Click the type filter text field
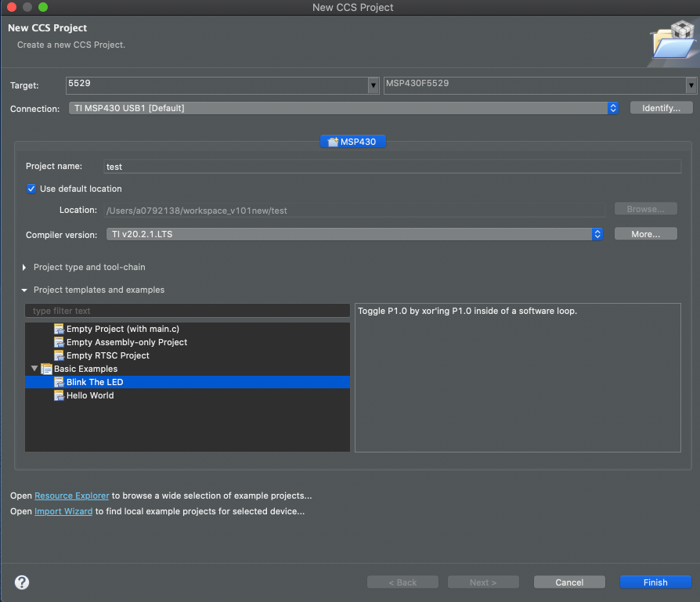 click(x=188, y=311)
